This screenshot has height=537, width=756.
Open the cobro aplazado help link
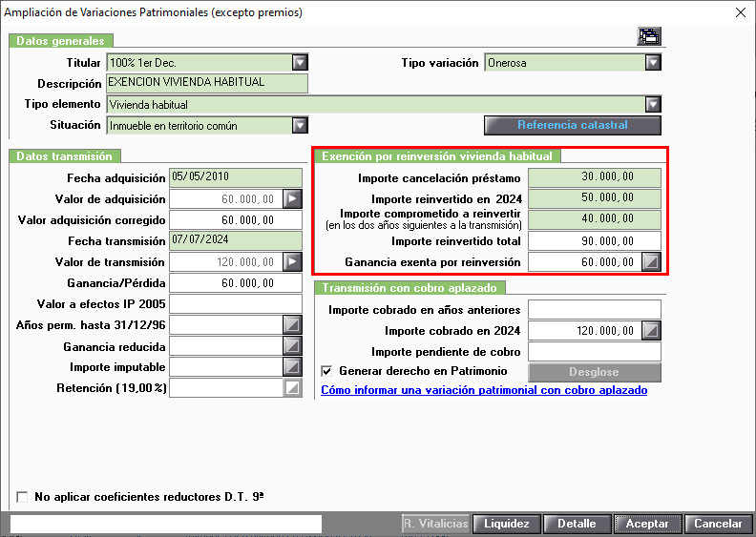(x=484, y=390)
